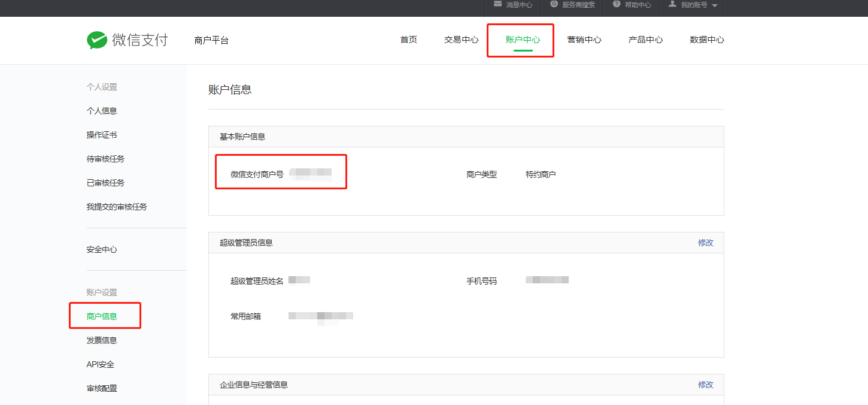Click the 商户平台 label
The width and height of the screenshot is (868, 405).
pos(211,41)
